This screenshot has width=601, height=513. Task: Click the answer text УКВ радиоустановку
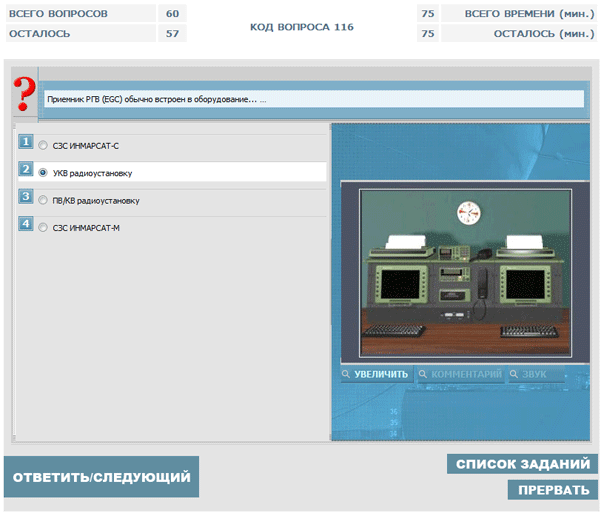[92, 173]
